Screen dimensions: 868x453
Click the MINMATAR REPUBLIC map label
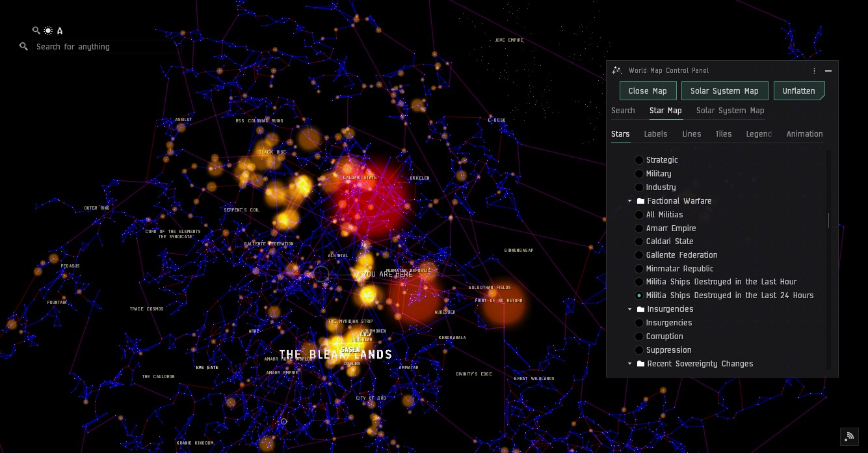408,271
